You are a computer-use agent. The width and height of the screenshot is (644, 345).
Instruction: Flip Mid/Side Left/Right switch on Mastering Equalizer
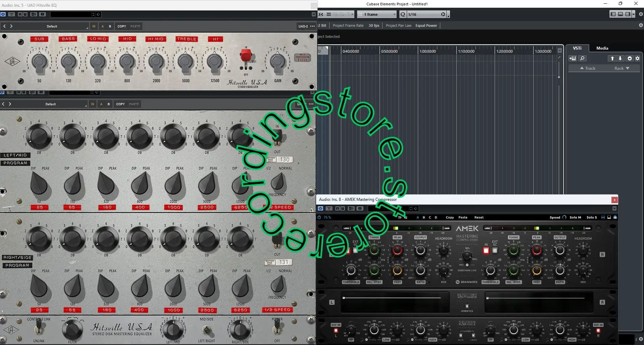click(x=206, y=330)
